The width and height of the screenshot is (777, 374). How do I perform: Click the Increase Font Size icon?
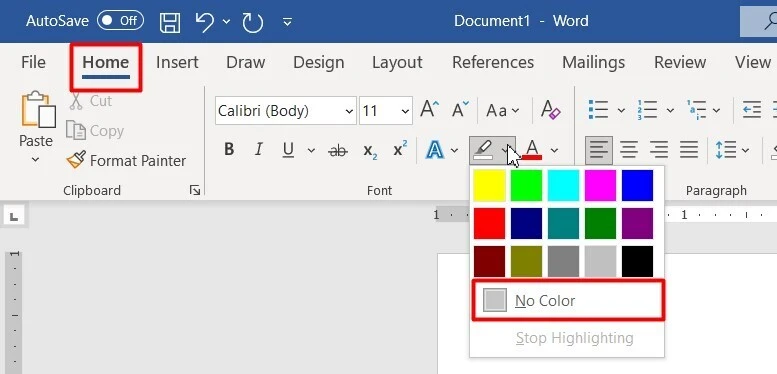point(430,110)
